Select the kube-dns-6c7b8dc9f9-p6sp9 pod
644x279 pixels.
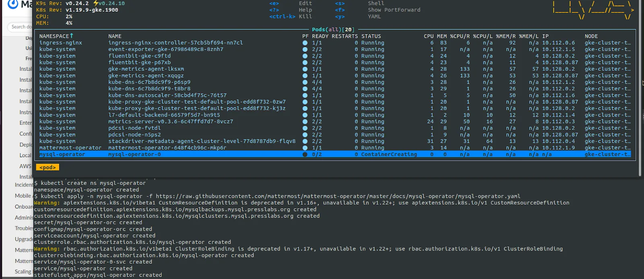(x=149, y=82)
